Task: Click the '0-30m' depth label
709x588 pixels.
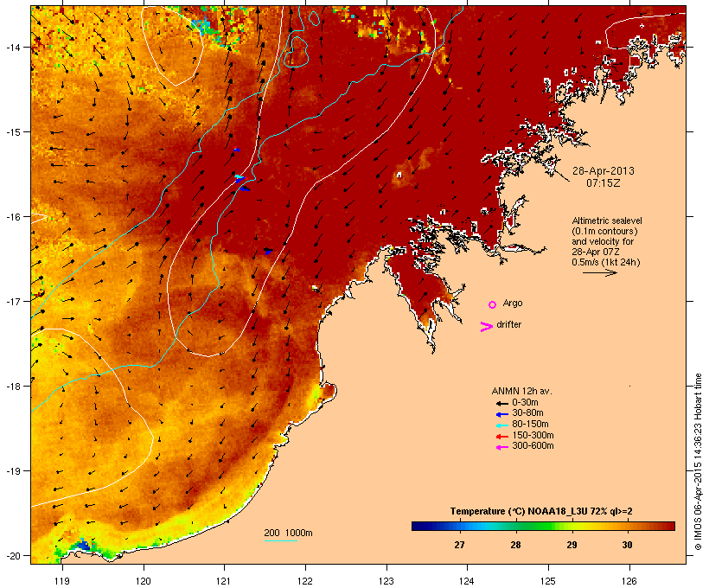Action: (x=525, y=403)
